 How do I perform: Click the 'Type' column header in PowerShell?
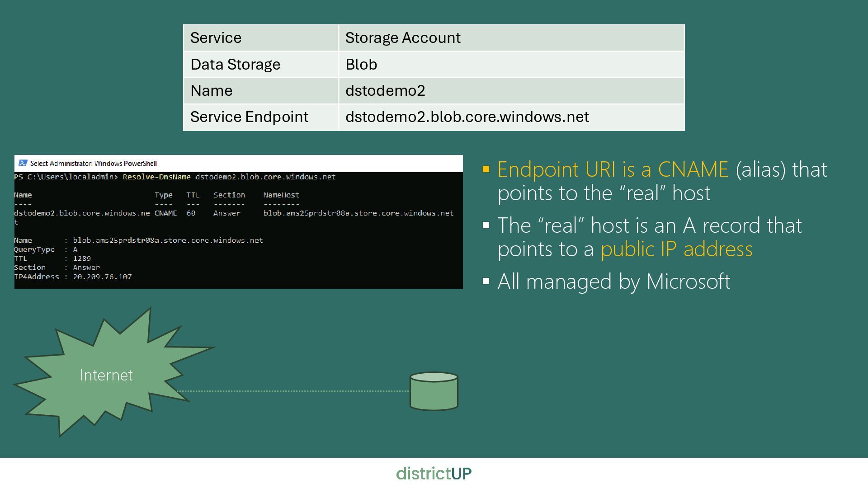[163, 195]
